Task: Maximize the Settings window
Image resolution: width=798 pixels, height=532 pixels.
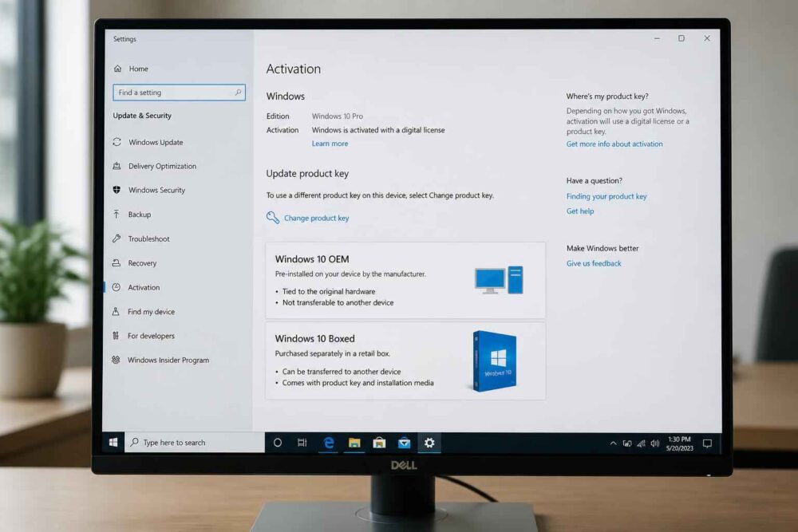Action: pyautogui.click(x=681, y=38)
